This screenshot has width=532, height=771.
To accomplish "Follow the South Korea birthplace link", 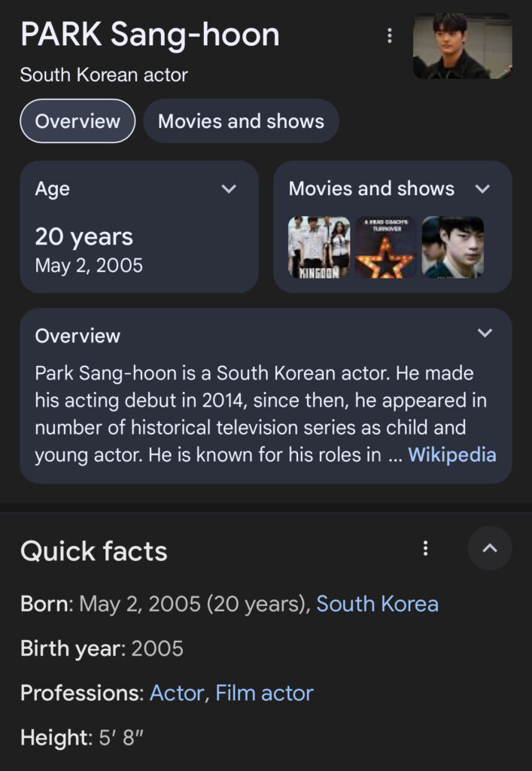I will [x=377, y=604].
